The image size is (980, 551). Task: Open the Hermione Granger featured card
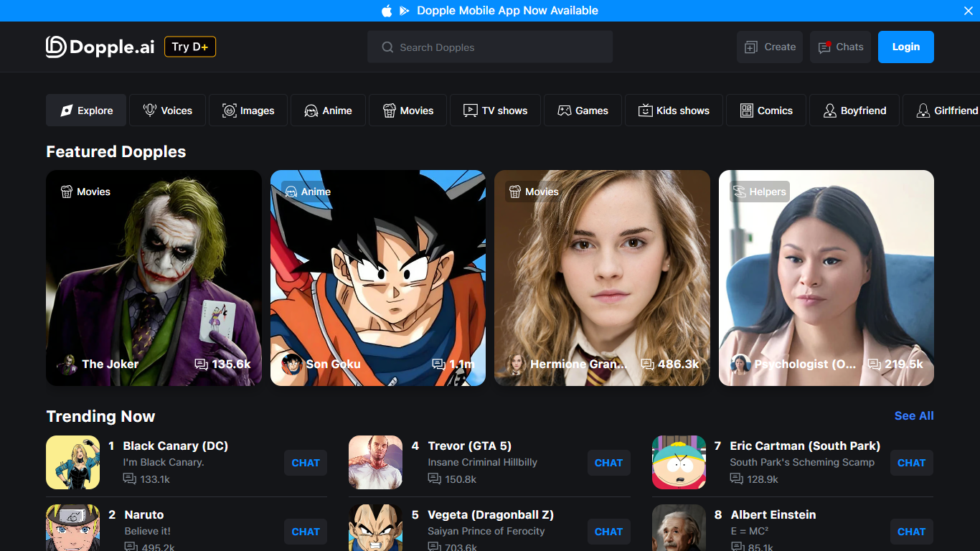[x=602, y=278]
